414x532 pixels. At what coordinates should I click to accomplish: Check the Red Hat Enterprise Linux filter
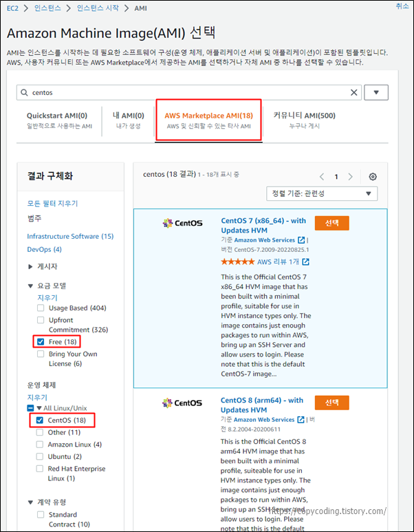pos(40,469)
